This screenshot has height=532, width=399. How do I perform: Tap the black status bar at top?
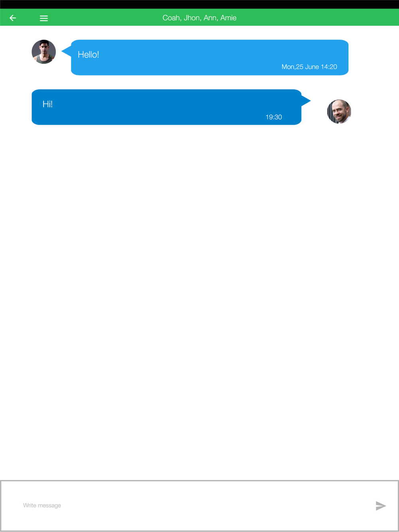pos(199,4)
